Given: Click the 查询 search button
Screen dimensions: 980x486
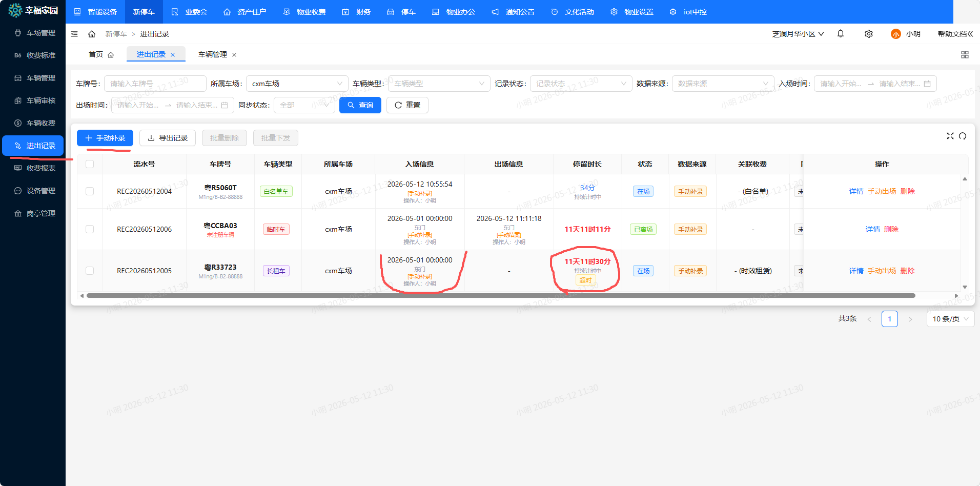Looking at the screenshot, I should click(x=360, y=105).
